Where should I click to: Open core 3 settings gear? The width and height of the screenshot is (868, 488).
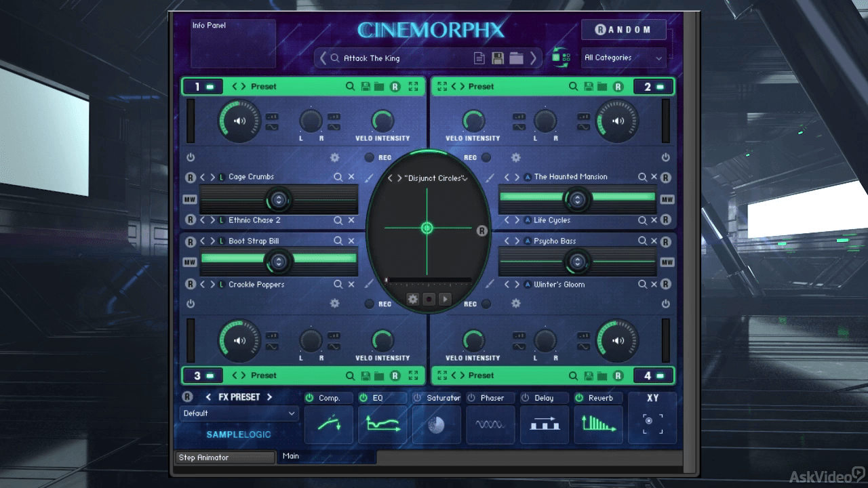point(334,304)
